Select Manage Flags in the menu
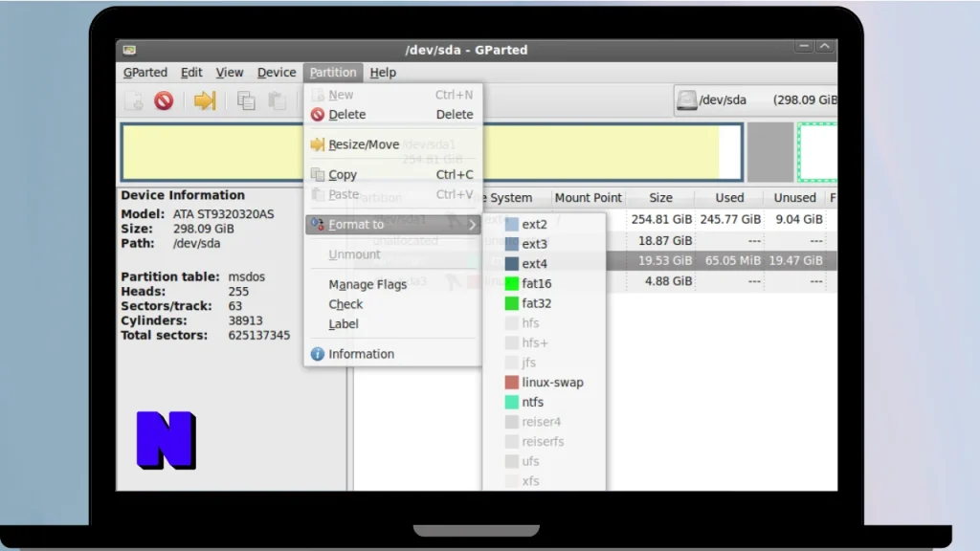The image size is (980, 551). [392, 284]
